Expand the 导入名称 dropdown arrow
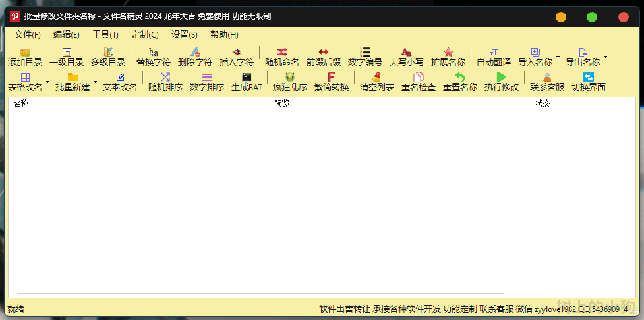The width and height of the screenshot is (644, 320). click(558, 57)
